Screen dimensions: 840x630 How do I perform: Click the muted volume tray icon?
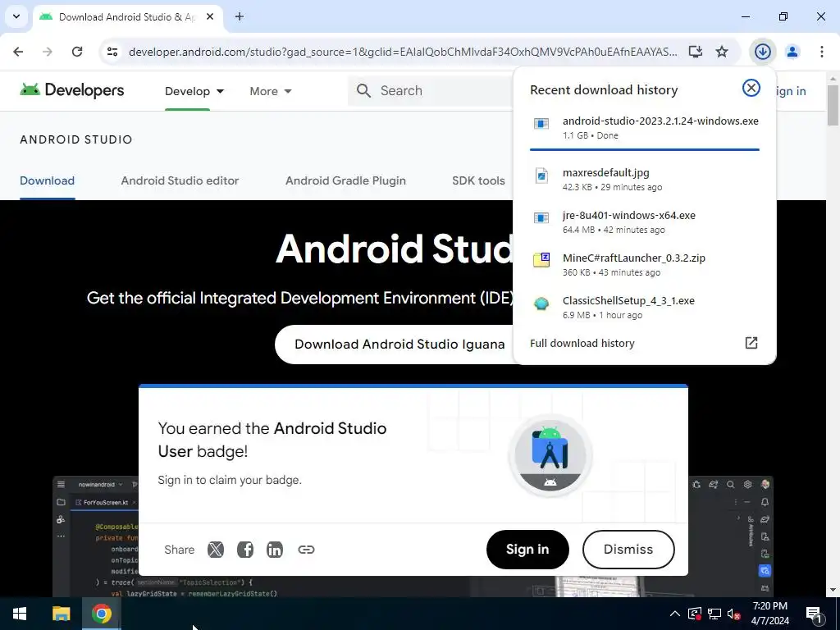click(733, 614)
